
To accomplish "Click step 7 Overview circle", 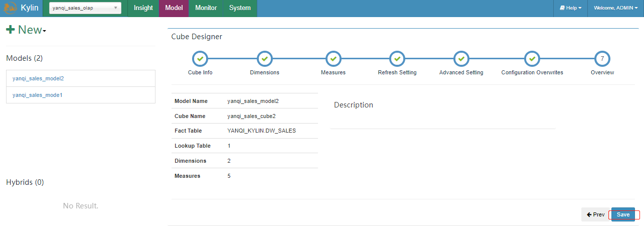I will [602, 59].
